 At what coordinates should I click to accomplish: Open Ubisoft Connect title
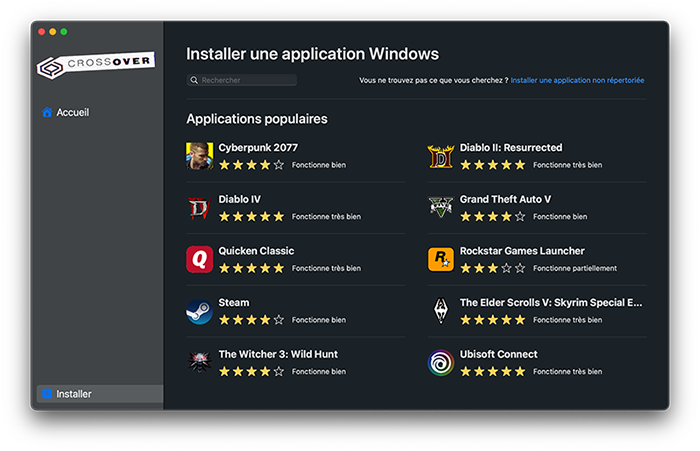point(499,354)
